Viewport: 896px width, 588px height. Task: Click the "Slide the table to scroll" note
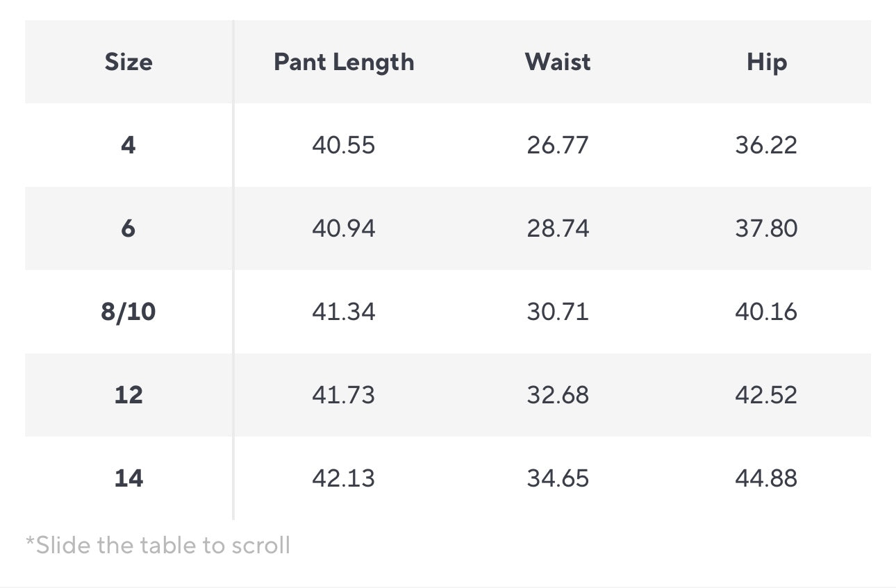[158, 545]
